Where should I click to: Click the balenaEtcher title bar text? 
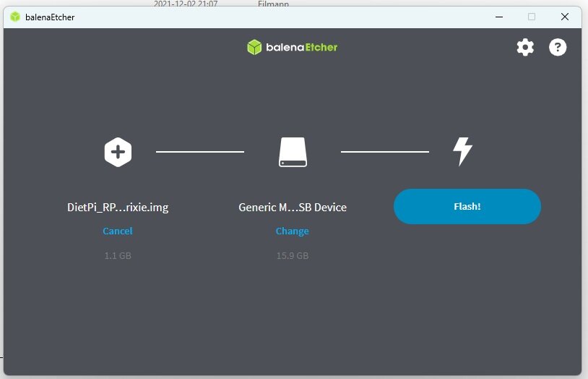[50, 17]
